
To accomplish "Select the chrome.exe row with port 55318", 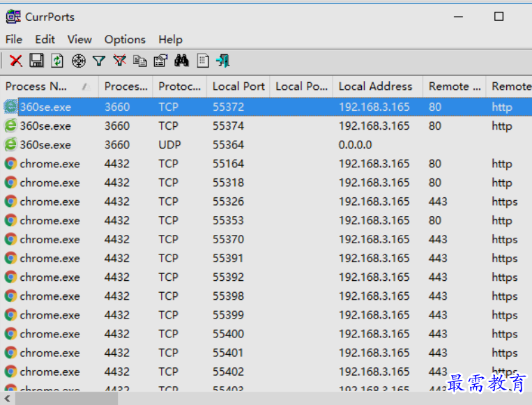I will click(266, 183).
